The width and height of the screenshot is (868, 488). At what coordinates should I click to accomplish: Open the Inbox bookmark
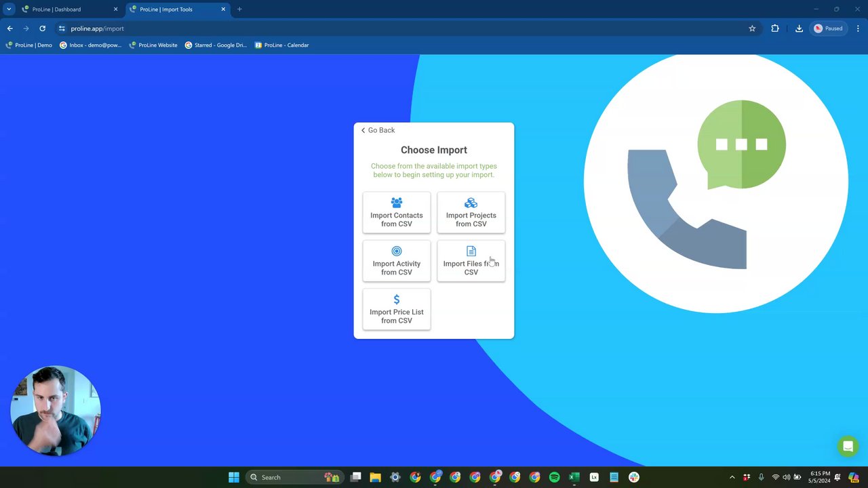[91, 45]
